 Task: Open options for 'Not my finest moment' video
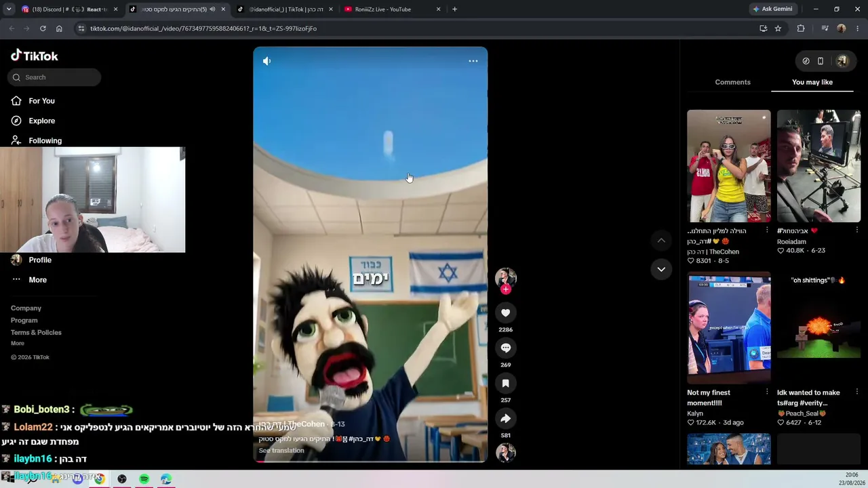tap(767, 392)
